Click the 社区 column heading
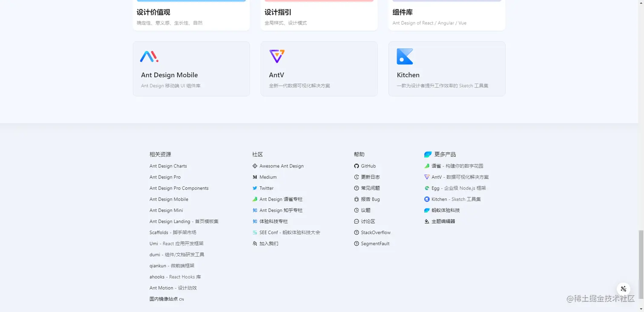The height and width of the screenshot is (312, 644). (x=257, y=154)
